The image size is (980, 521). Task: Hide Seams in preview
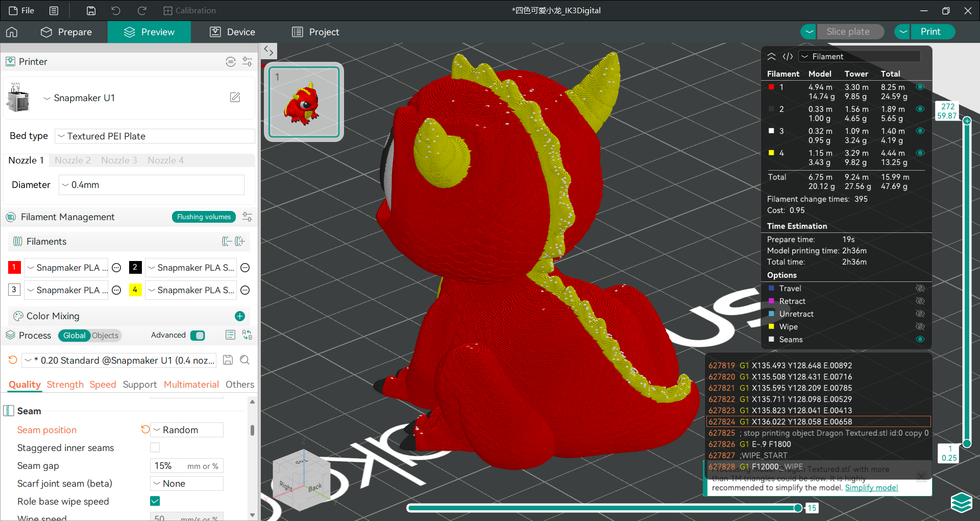[x=920, y=340]
